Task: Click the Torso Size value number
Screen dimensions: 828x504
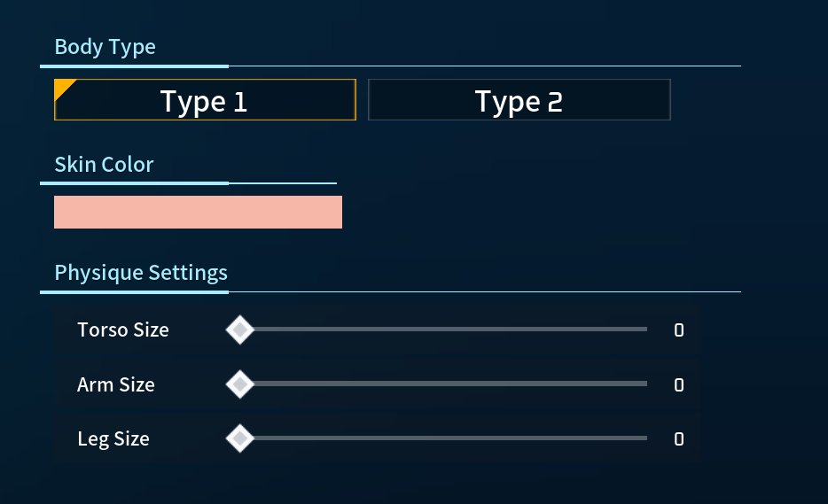Action: pos(679,330)
